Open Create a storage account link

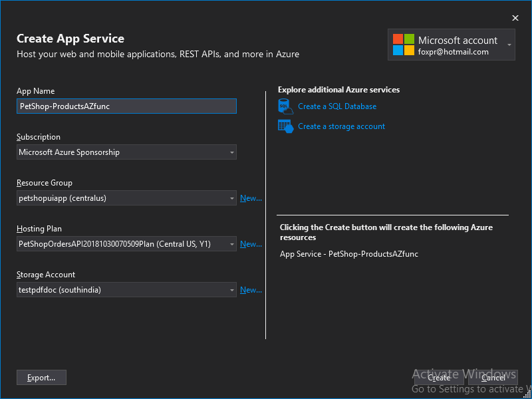coord(341,126)
